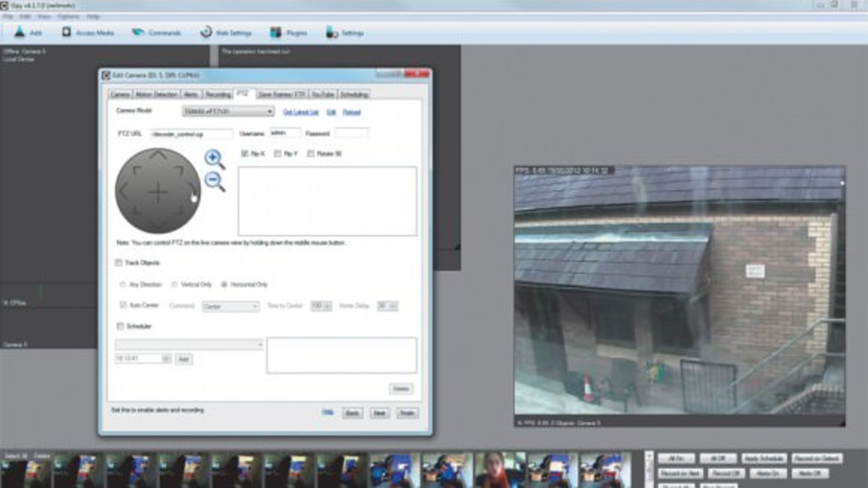Click the All On button

click(676, 459)
